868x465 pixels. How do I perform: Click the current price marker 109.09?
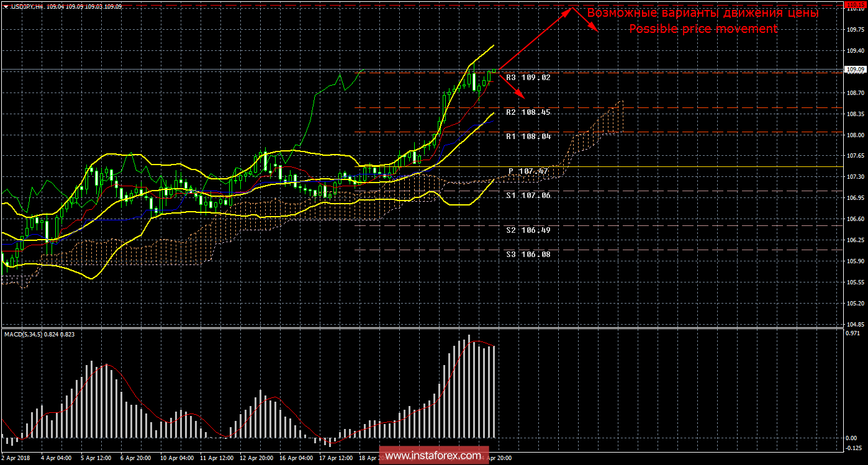[856, 70]
